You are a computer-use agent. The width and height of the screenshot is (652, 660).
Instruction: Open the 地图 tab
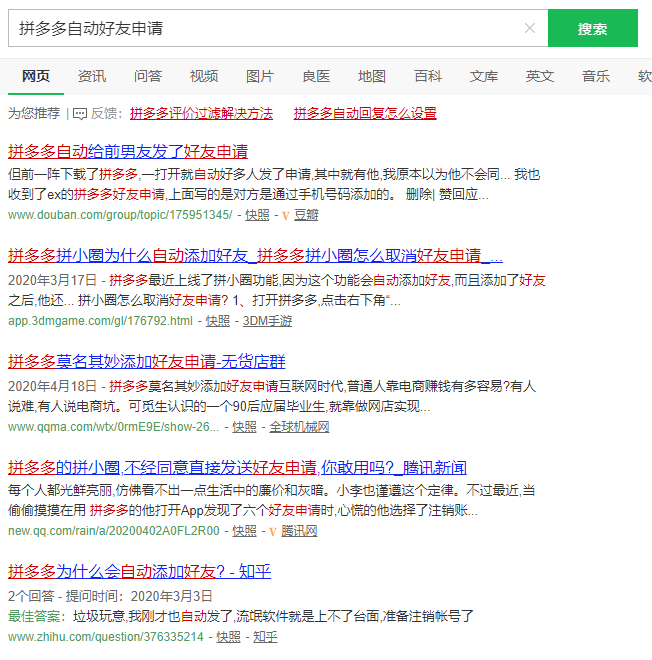pos(372,76)
